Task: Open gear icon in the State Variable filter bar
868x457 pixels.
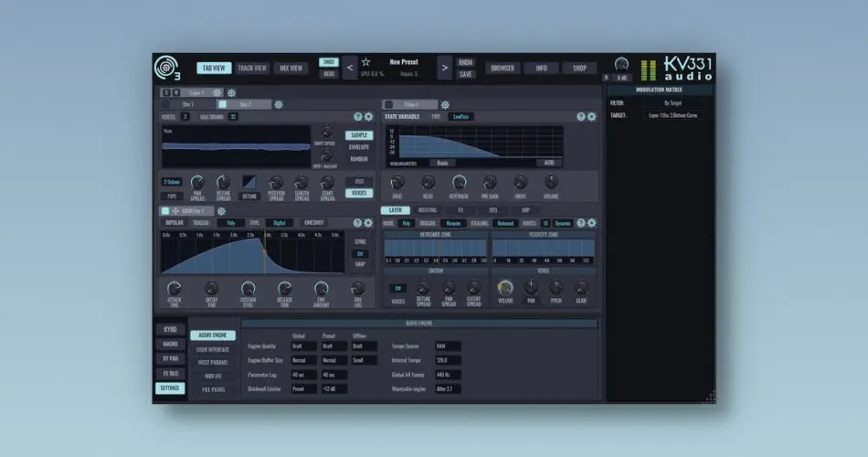Action: click(x=592, y=117)
